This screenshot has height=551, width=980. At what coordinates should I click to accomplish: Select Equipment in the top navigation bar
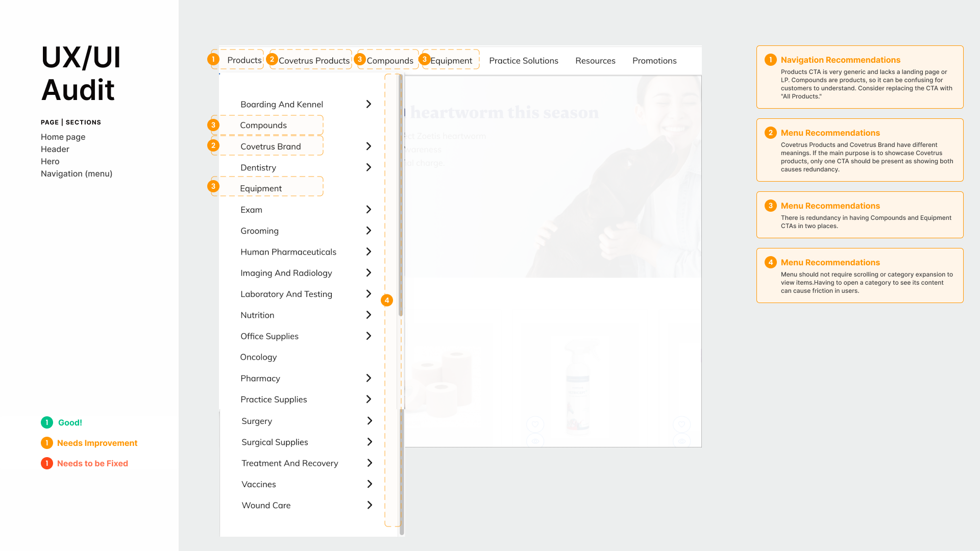pos(451,61)
